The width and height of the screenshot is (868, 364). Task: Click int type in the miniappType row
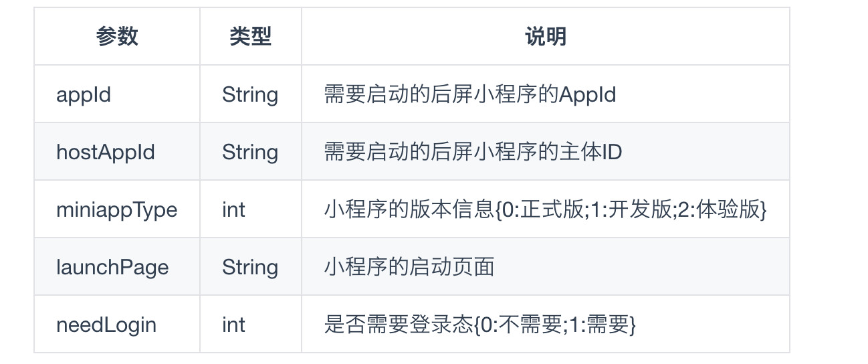(233, 210)
